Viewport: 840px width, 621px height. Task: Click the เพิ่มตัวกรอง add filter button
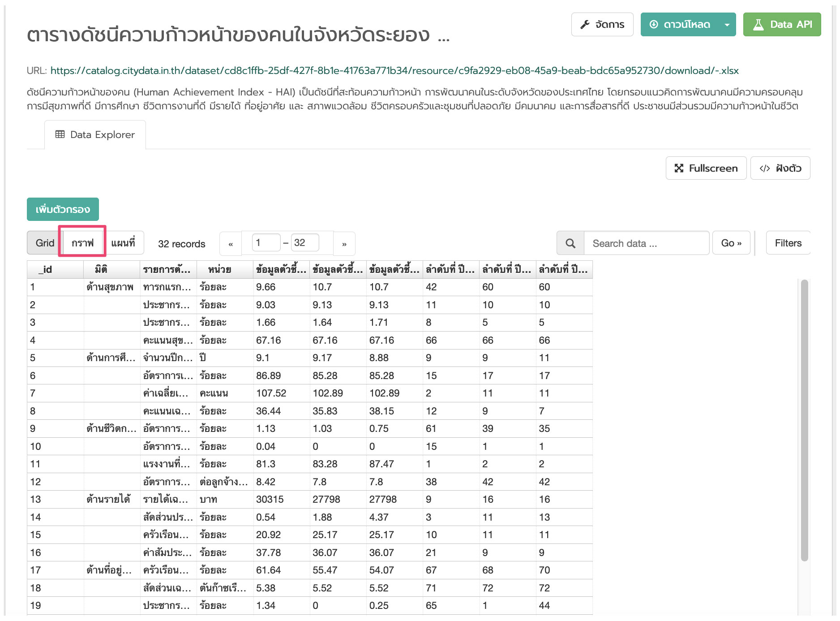tap(63, 209)
